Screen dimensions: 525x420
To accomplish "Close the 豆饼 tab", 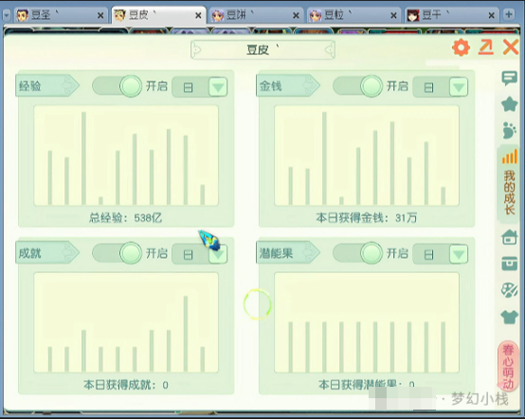I will (x=296, y=15).
